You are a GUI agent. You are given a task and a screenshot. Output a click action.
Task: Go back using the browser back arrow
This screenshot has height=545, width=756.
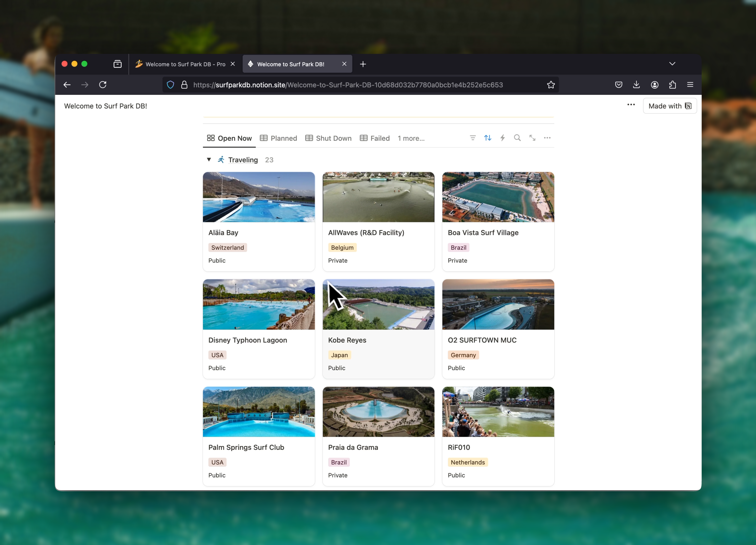pyautogui.click(x=67, y=85)
